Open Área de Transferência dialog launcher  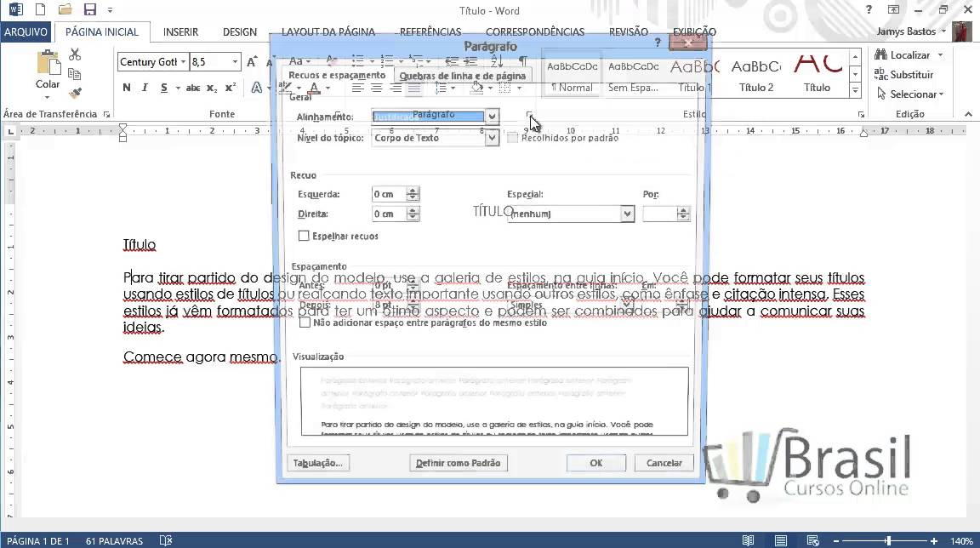(x=107, y=114)
